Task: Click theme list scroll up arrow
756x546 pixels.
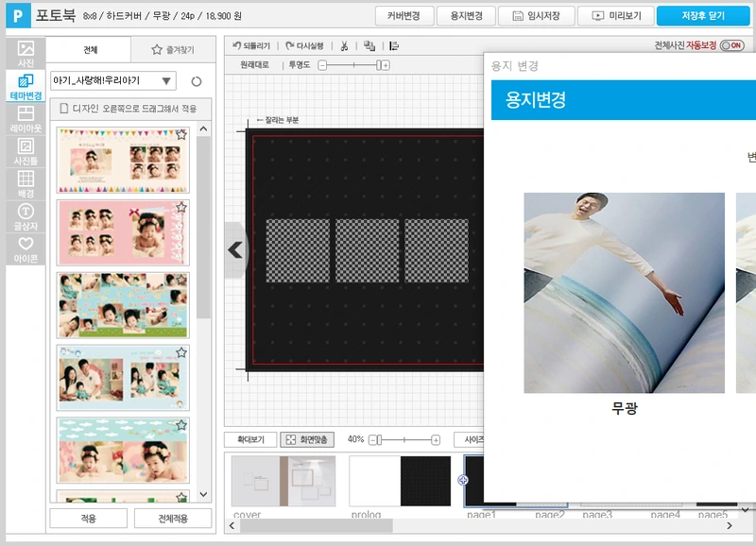Action: [x=203, y=129]
